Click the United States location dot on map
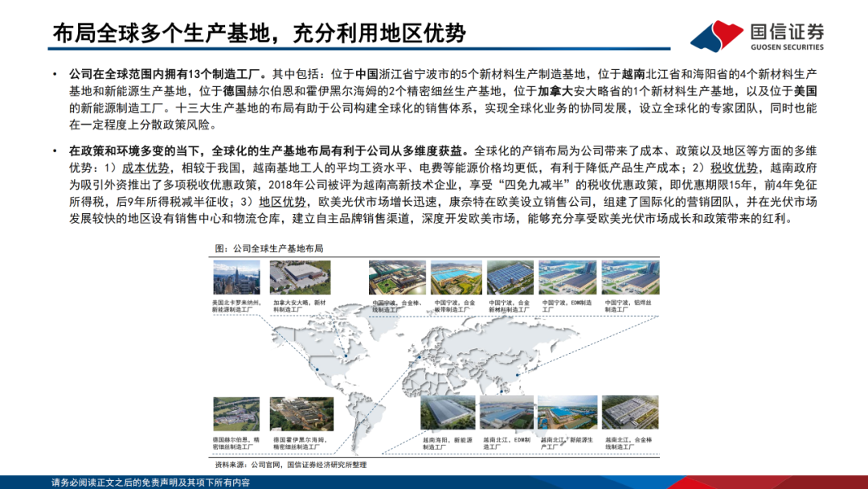 pos(317,369)
